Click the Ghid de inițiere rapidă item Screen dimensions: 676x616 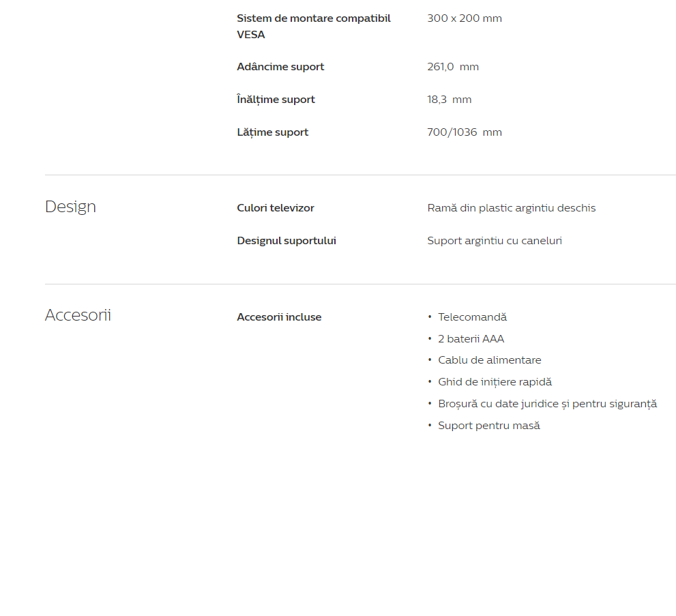pyautogui.click(x=495, y=382)
